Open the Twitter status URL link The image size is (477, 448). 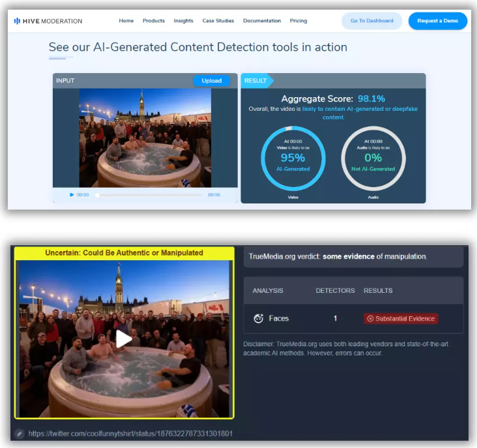point(130,433)
